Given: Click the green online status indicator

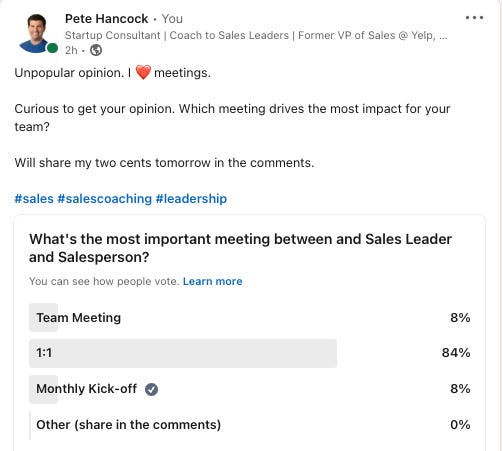Looking at the screenshot, I should [x=52, y=48].
